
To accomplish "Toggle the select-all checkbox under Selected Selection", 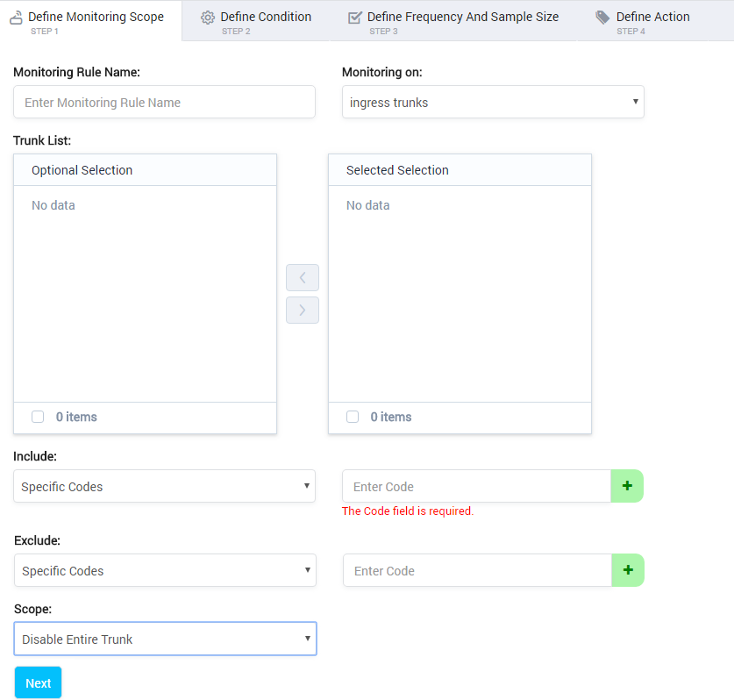I will (352, 417).
